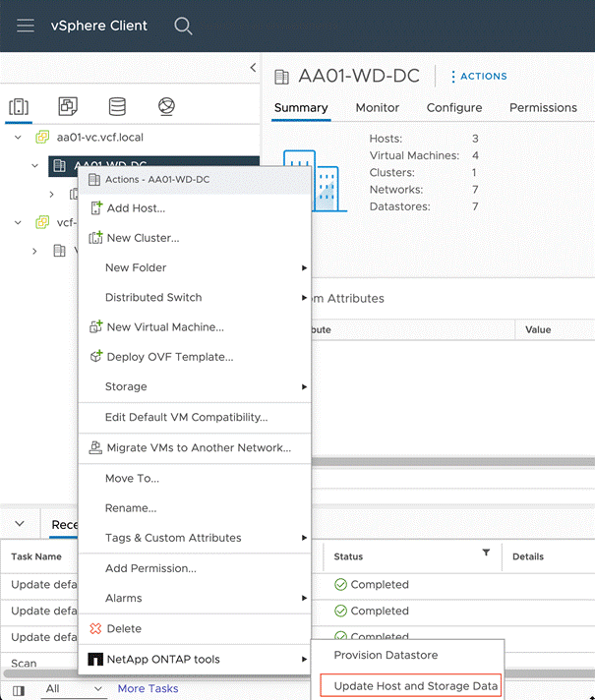Click the New Virtual Machine icon

[x=95, y=326]
